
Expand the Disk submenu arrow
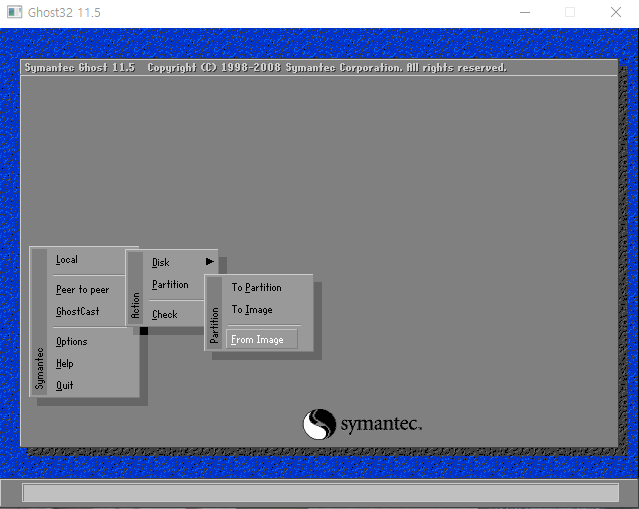(209, 262)
